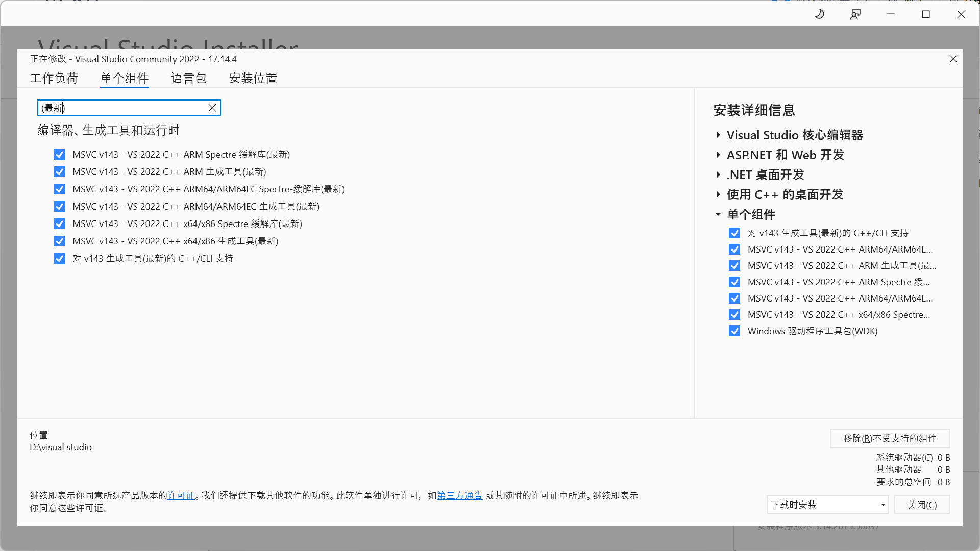This screenshot has height=551, width=980.
Task: Click 系统驱动器(C) size entry
Action: coord(913,458)
